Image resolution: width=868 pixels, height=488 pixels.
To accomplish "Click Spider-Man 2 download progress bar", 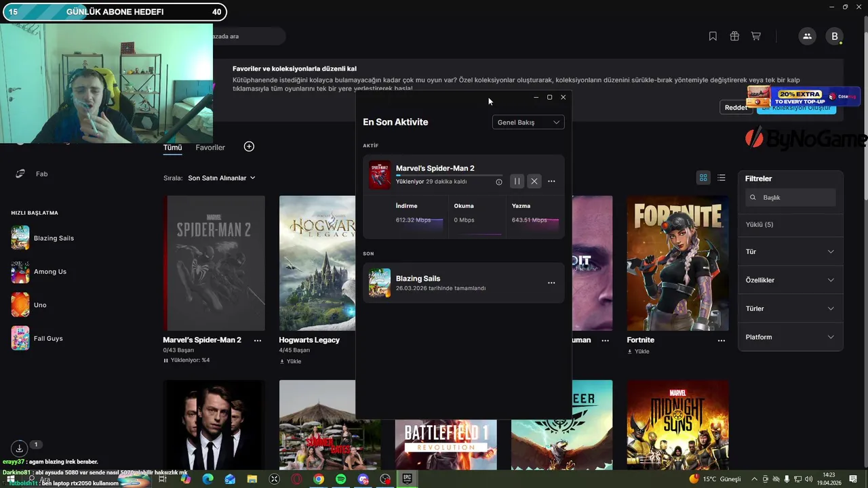I will coord(450,176).
